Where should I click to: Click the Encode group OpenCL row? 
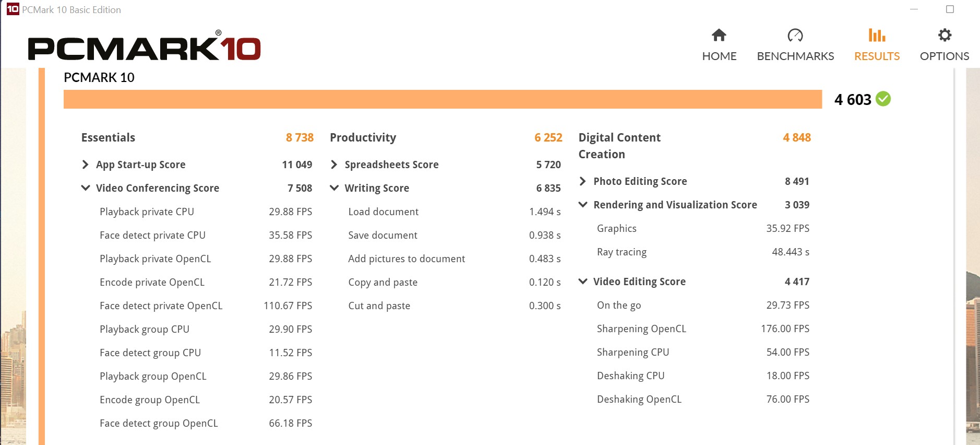click(206, 400)
